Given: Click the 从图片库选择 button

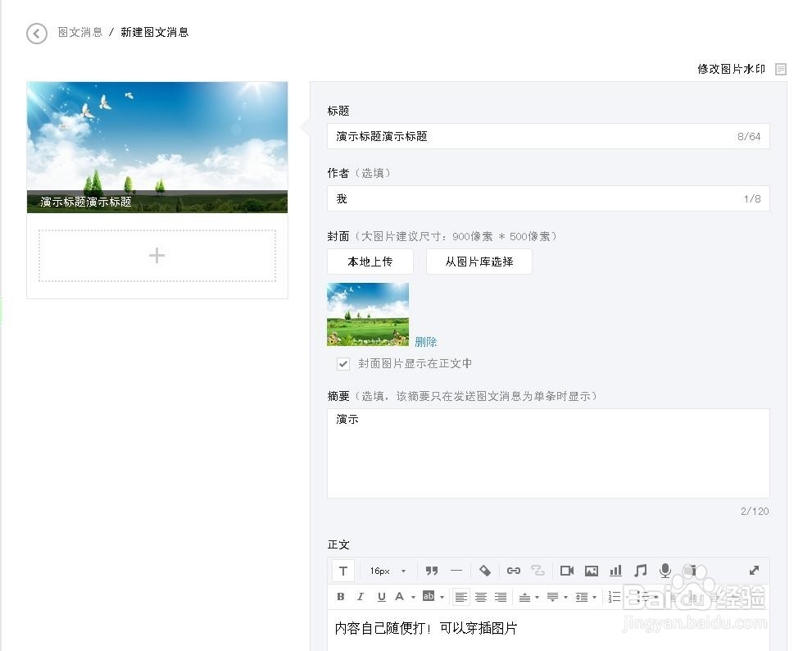Looking at the screenshot, I should [479, 262].
